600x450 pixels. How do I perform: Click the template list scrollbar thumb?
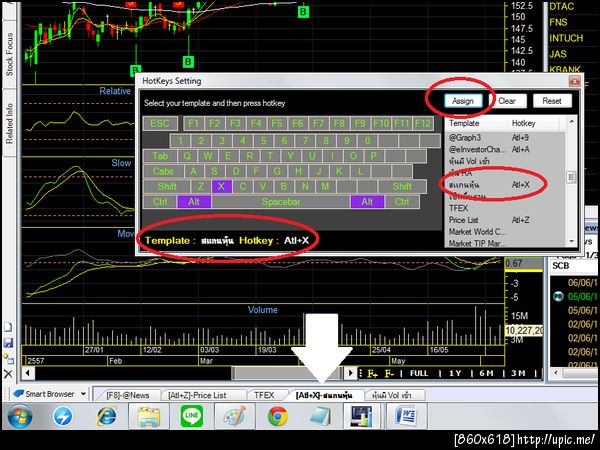tap(571, 177)
